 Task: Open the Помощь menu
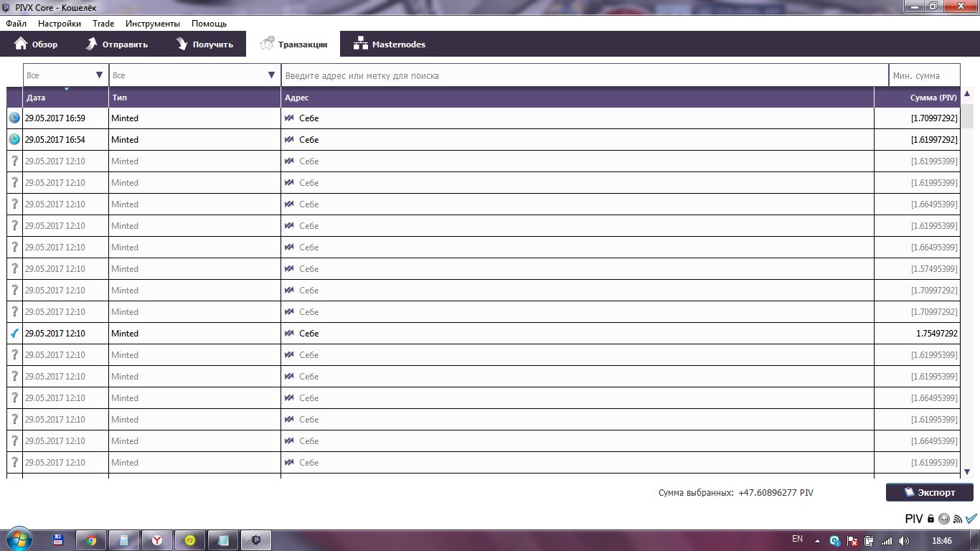209,24
